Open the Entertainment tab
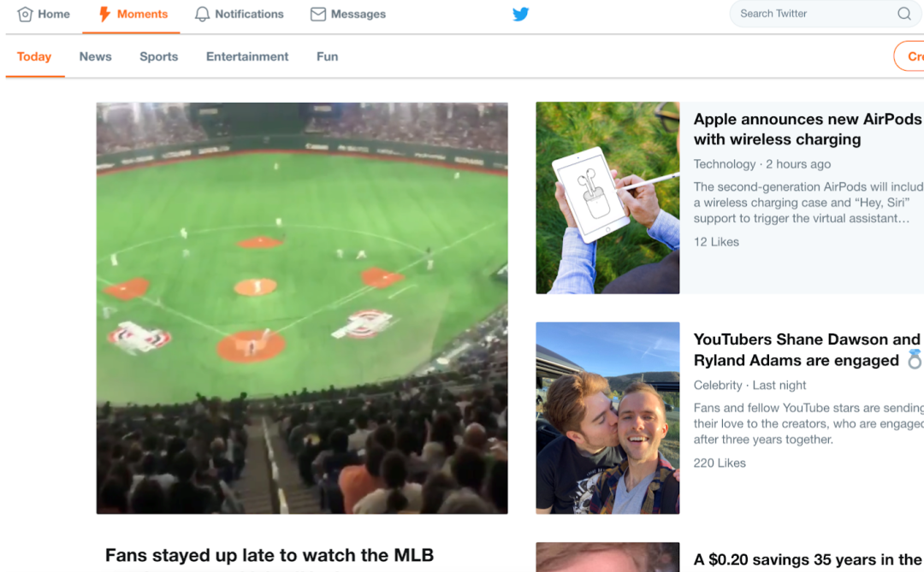Image resolution: width=924 pixels, height=572 pixels. [247, 56]
